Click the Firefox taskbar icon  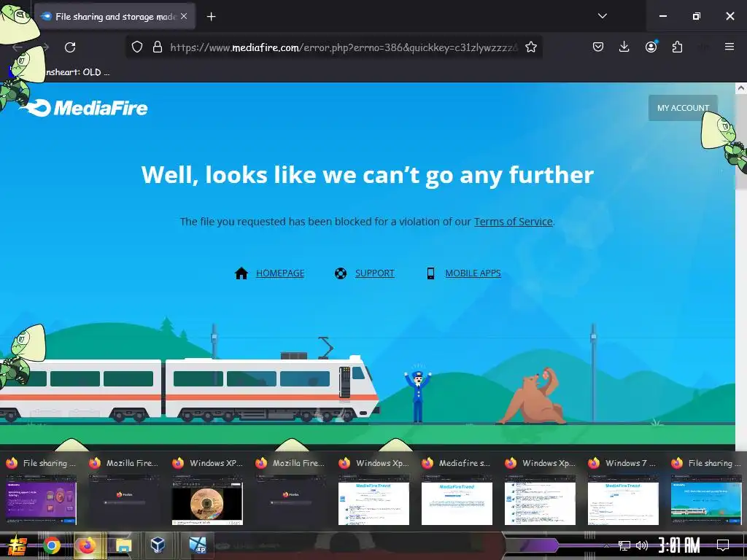click(87, 545)
